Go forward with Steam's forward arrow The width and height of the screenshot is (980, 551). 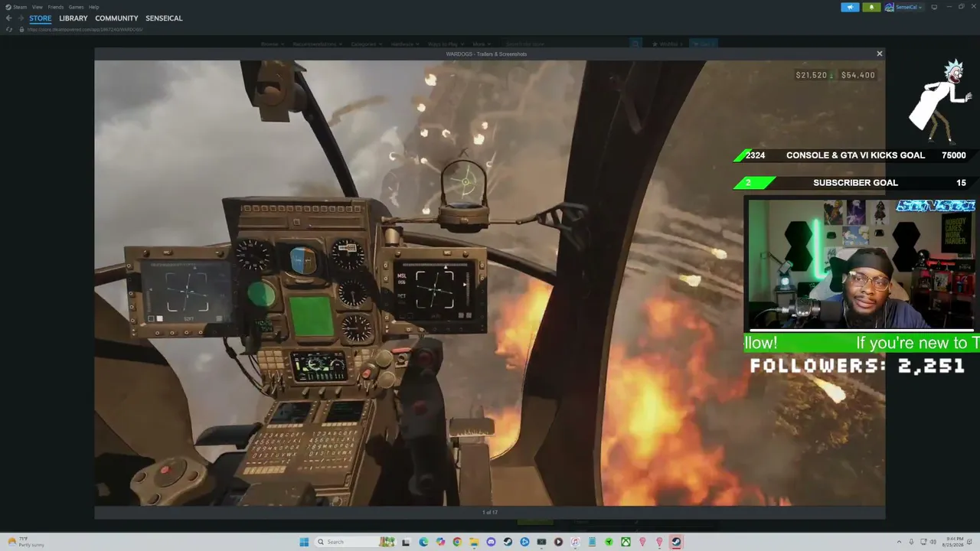point(21,18)
